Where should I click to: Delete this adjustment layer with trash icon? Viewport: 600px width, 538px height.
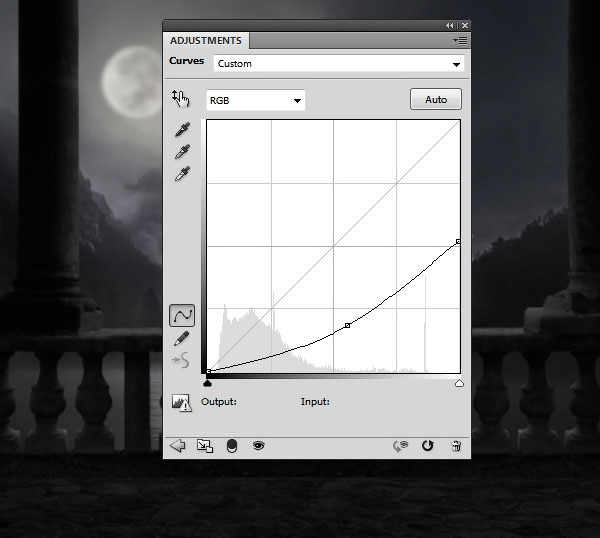pyautogui.click(x=456, y=446)
